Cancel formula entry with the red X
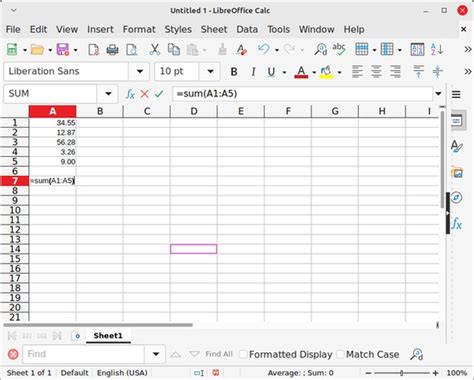Viewport: 474px width, 380px height. (144, 94)
